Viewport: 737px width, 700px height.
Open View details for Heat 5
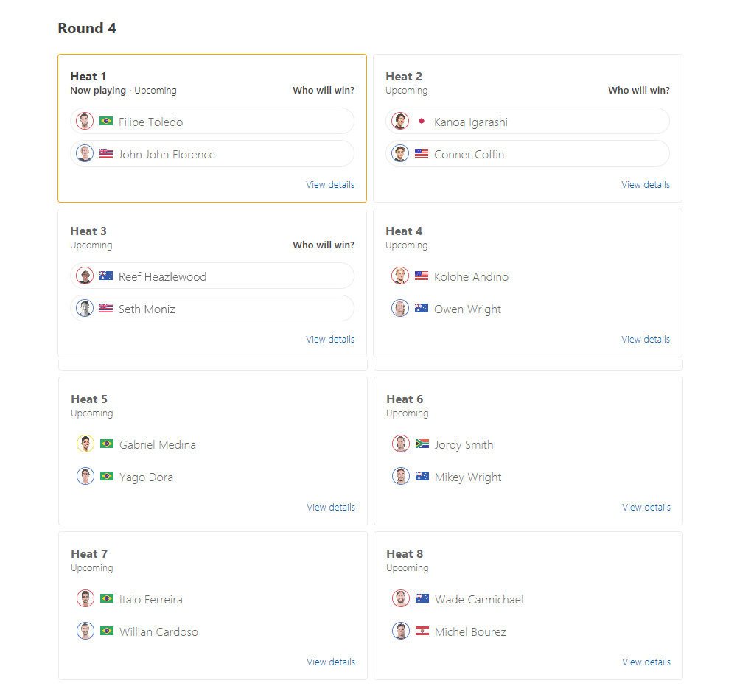pyautogui.click(x=331, y=508)
